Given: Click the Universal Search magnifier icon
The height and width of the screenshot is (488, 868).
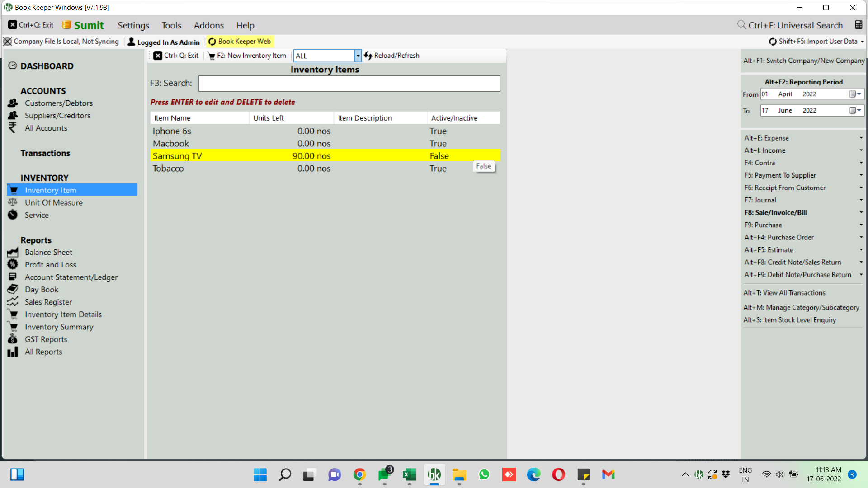Looking at the screenshot, I should [x=741, y=25].
